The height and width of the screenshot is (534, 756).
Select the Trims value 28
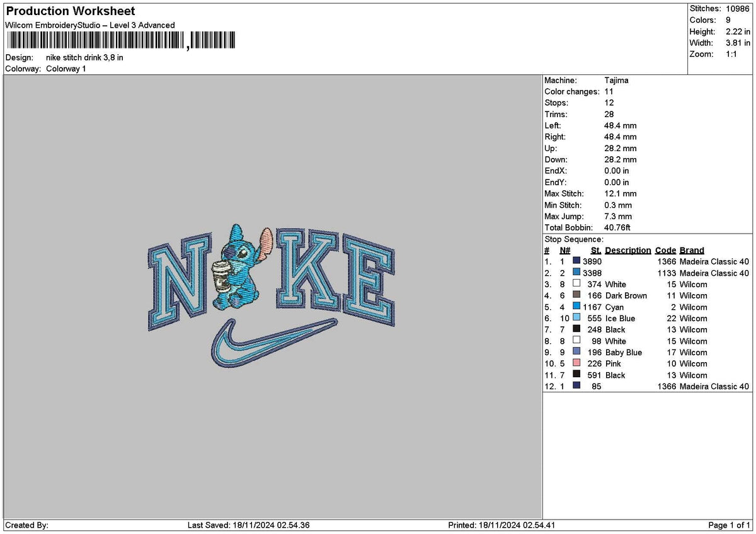point(609,114)
